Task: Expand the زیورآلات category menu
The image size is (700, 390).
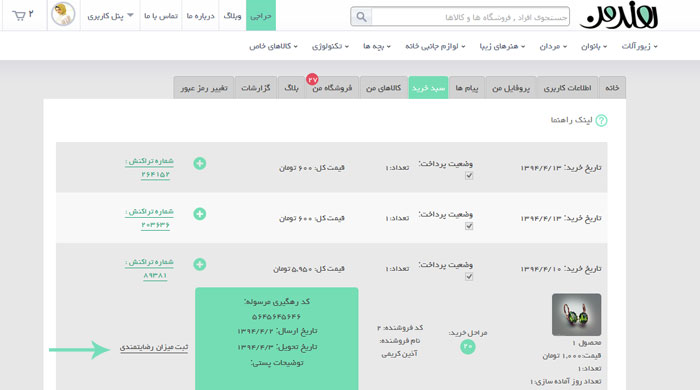Action: tap(639, 46)
